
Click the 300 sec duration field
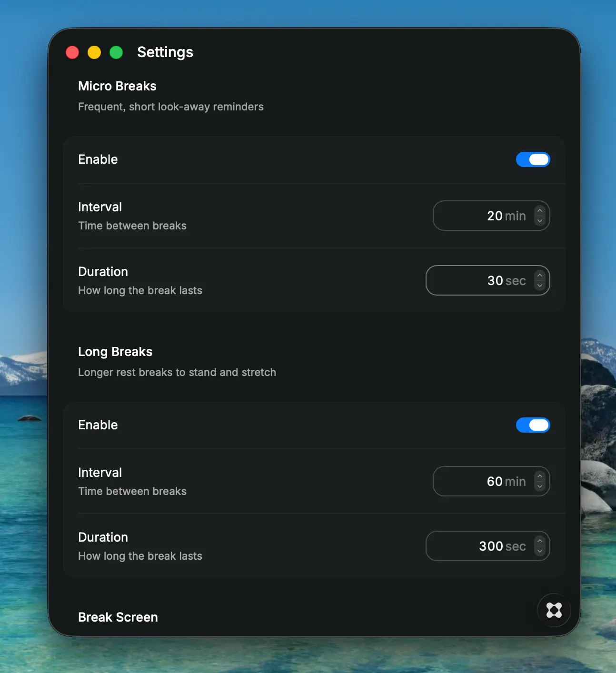(488, 546)
